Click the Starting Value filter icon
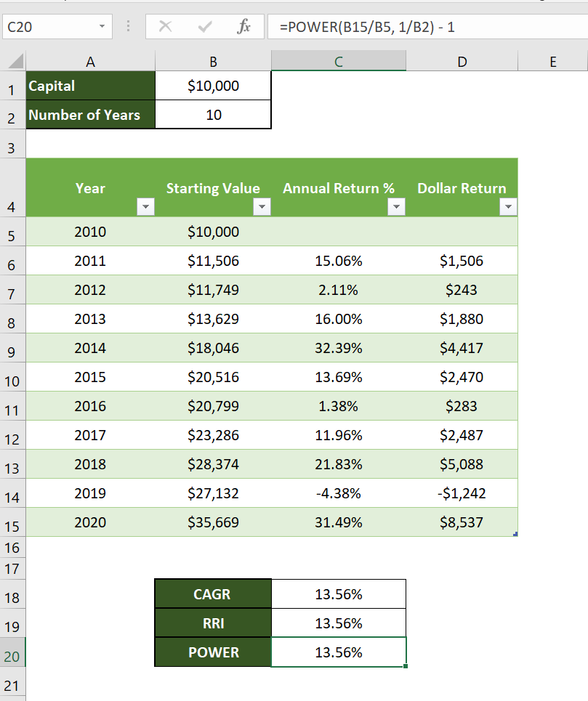 pos(262,207)
